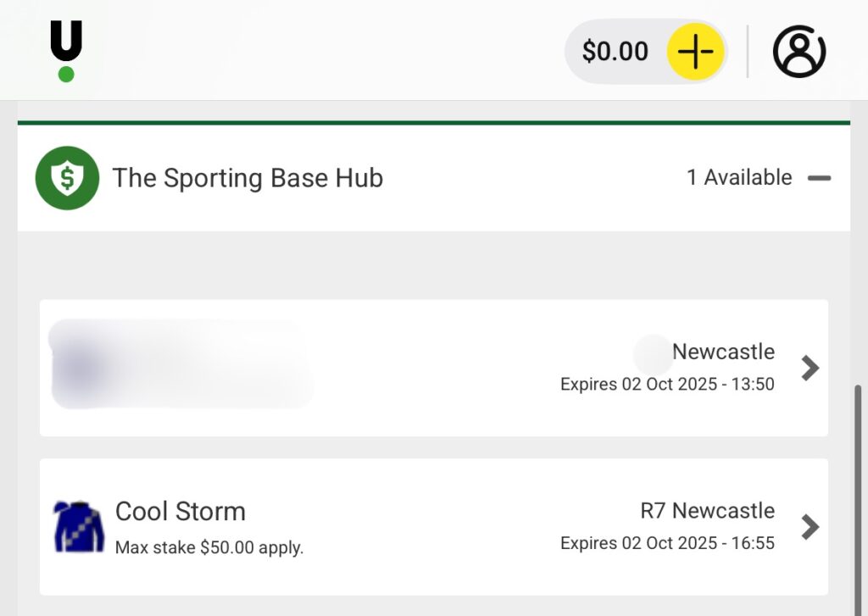Open the first Newcastle offer chevron
Image resolution: width=868 pixels, height=616 pixels.
810,368
